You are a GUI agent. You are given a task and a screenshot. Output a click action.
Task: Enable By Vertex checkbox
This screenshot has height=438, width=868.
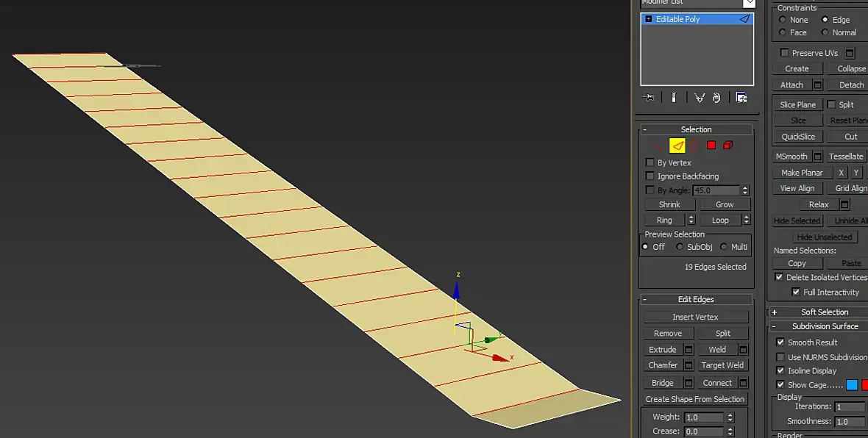[650, 162]
